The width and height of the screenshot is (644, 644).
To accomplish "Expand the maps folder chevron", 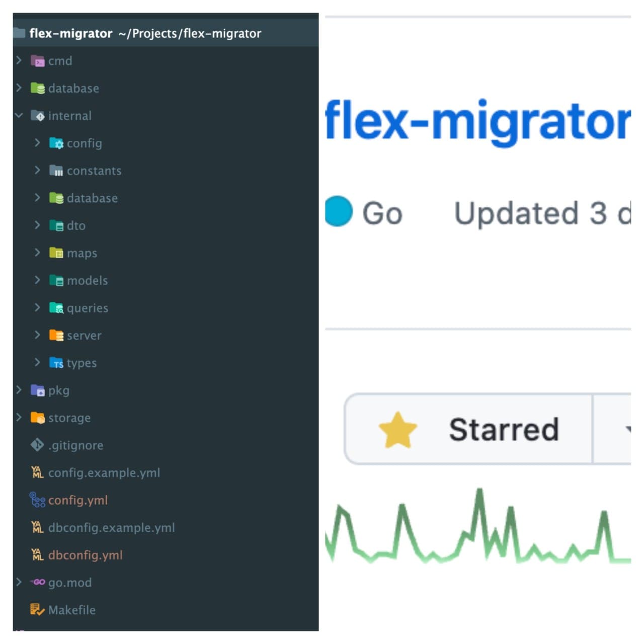I will pos(37,253).
